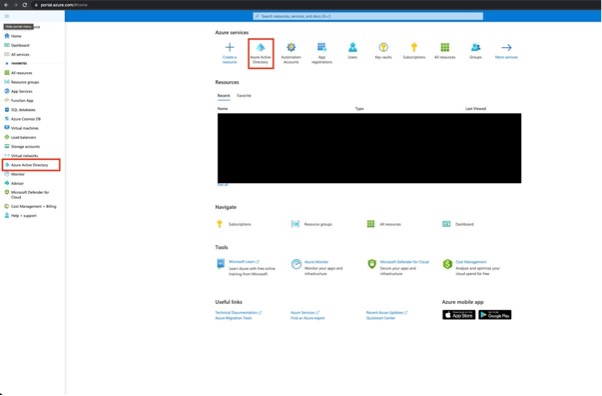Focus the Search resources, services, and docs box
Screen dimensions: 602x396
point(368,16)
